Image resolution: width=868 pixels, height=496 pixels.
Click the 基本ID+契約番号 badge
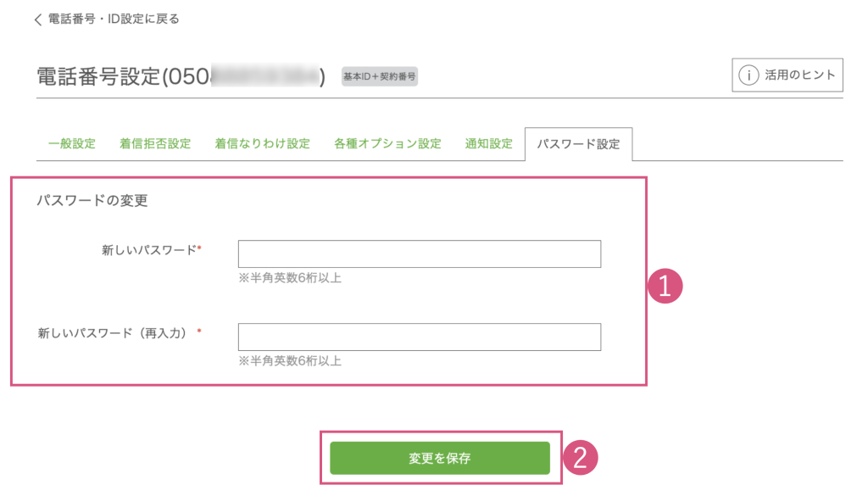point(380,77)
